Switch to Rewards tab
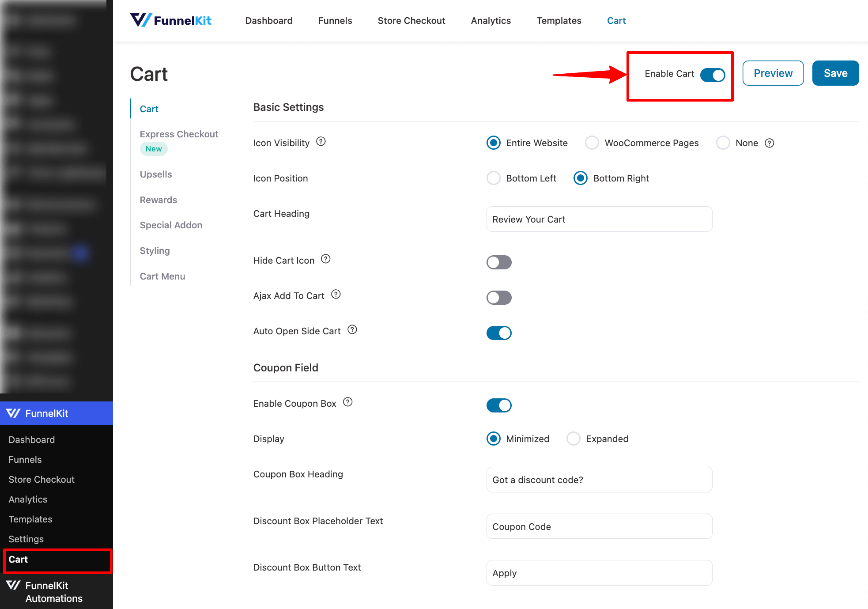868x609 pixels. (x=159, y=200)
